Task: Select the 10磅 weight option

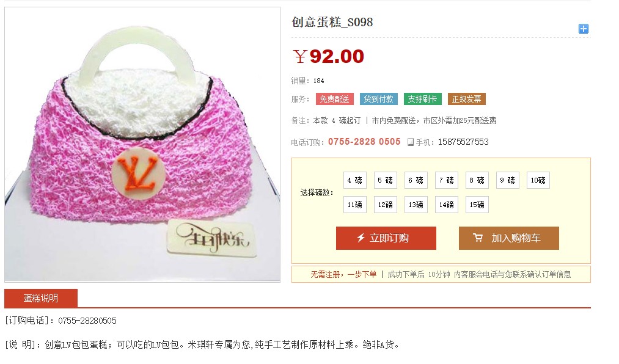Action: click(x=538, y=180)
